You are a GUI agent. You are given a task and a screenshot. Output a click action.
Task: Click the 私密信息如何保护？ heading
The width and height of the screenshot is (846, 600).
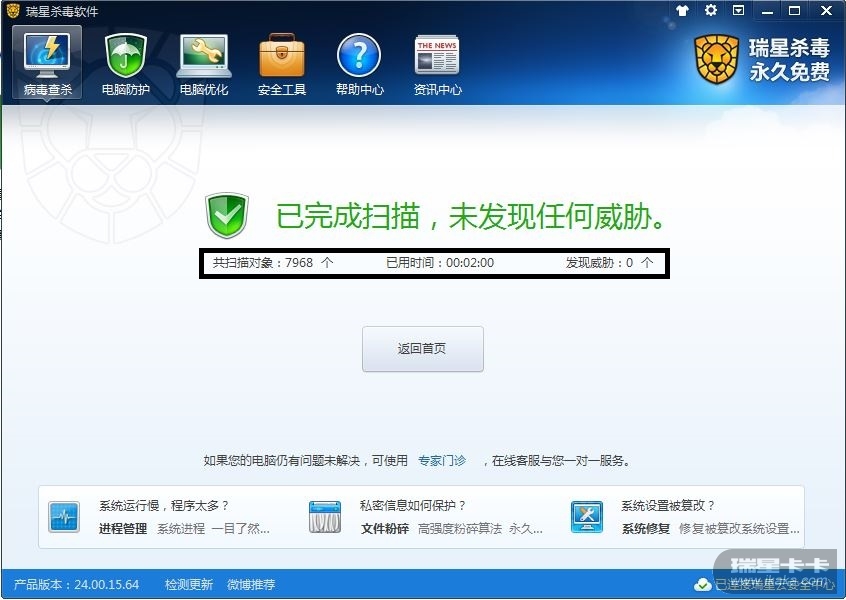[x=413, y=506]
